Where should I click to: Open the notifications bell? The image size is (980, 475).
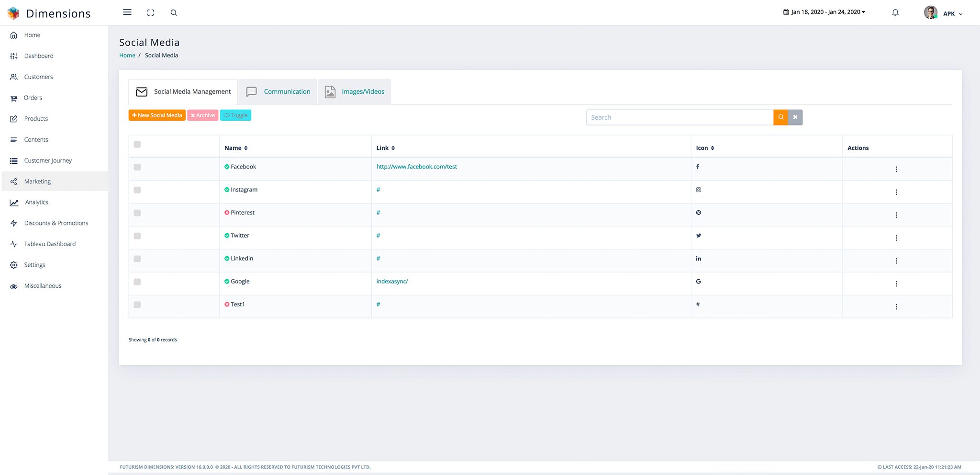click(895, 13)
